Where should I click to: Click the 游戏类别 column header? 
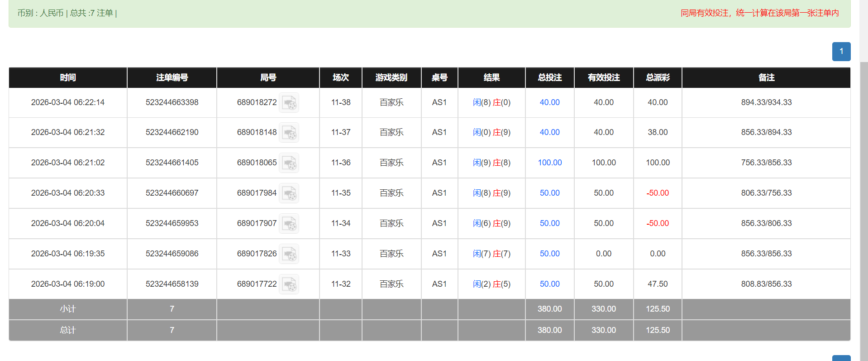pos(391,77)
